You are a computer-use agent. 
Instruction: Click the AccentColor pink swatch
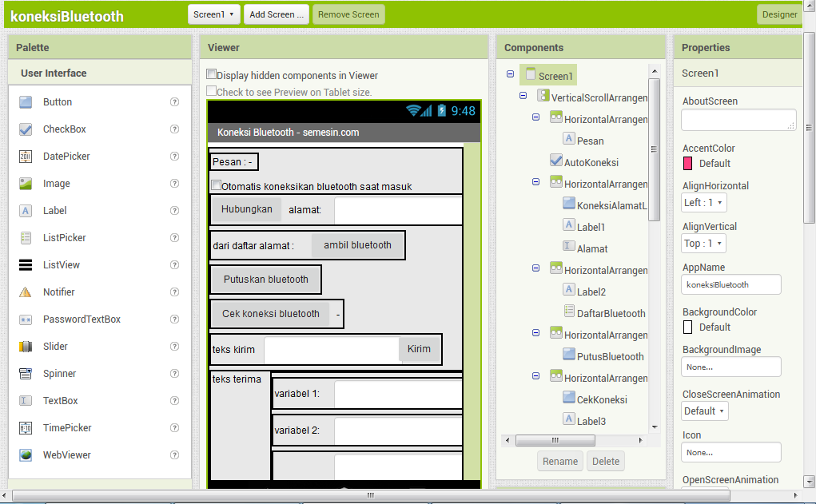687,164
